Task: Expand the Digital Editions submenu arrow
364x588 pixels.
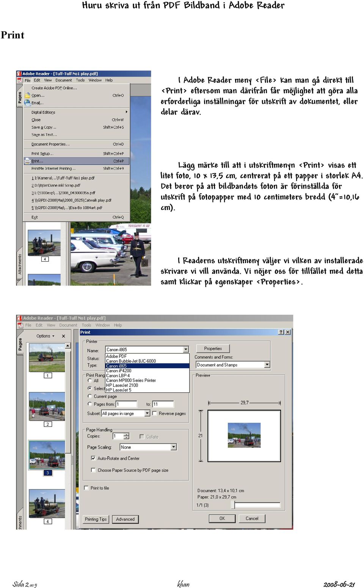Action: click(x=126, y=112)
